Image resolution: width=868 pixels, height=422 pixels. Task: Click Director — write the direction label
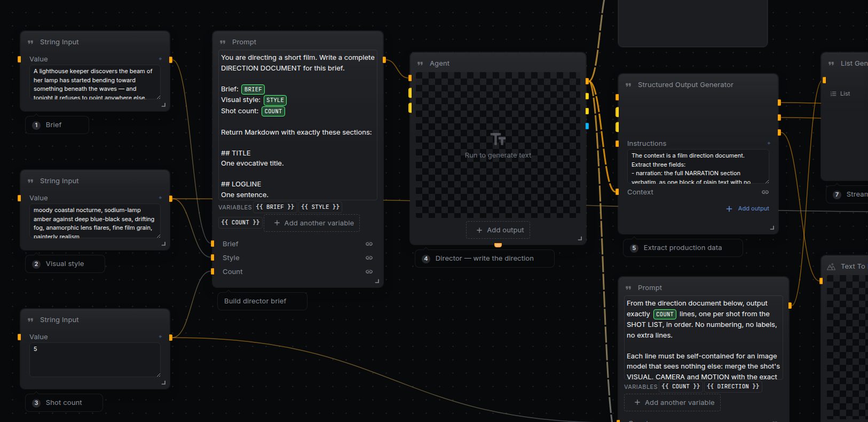tap(485, 259)
